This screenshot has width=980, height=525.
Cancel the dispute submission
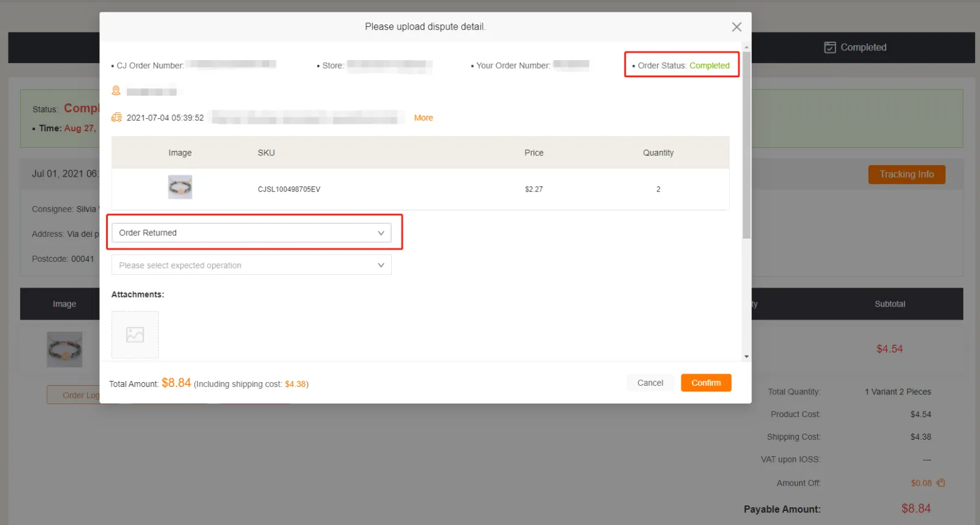(x=650, y=383)
